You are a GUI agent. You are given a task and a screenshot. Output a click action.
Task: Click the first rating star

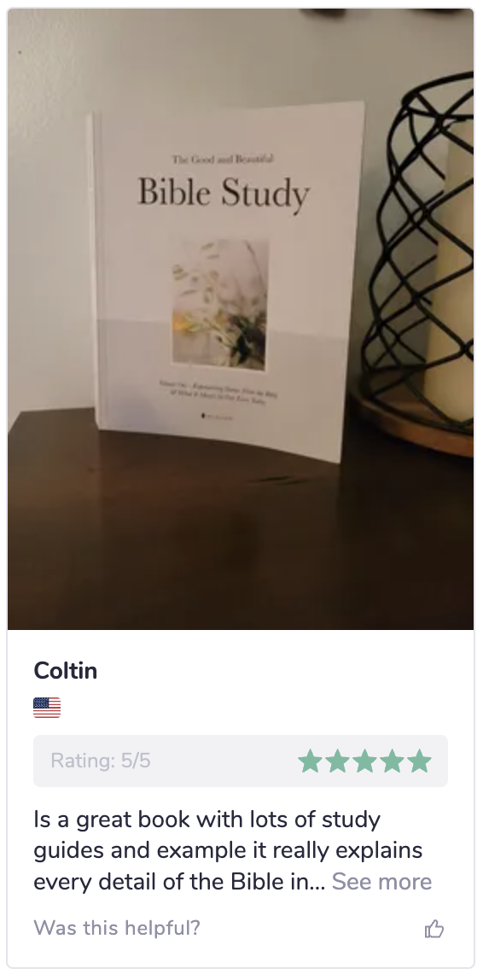click(x=310, y=761)
